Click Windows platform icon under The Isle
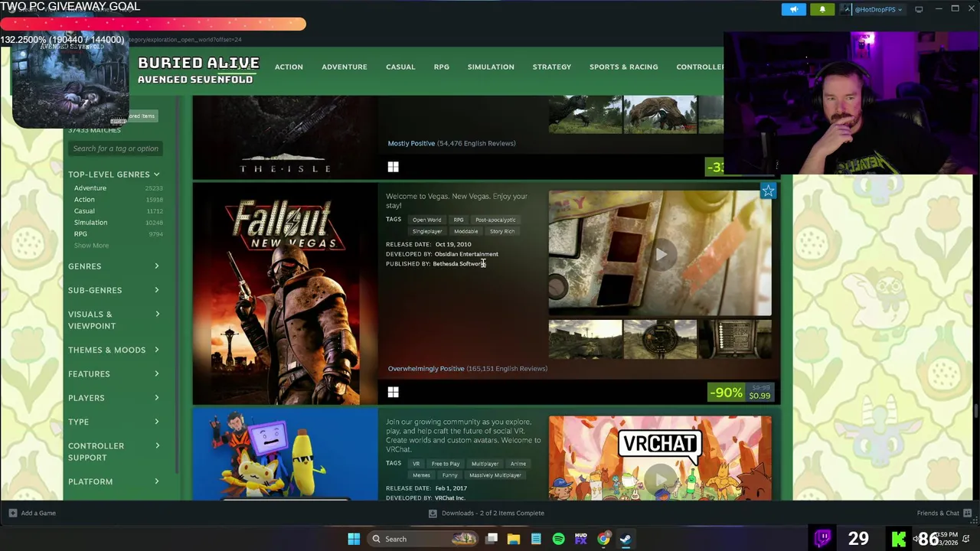 [393, 167]
